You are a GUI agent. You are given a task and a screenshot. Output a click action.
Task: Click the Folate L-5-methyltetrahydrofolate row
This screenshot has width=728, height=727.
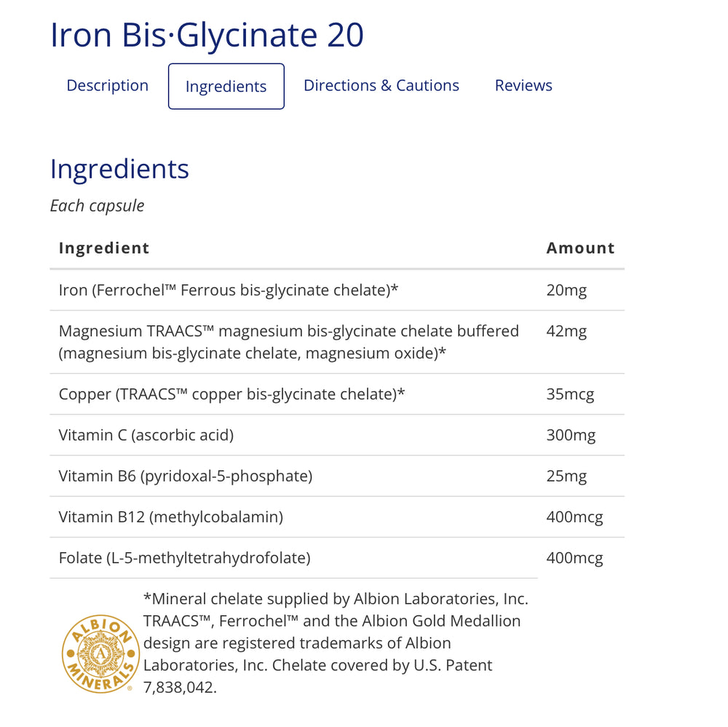point(337,558)
